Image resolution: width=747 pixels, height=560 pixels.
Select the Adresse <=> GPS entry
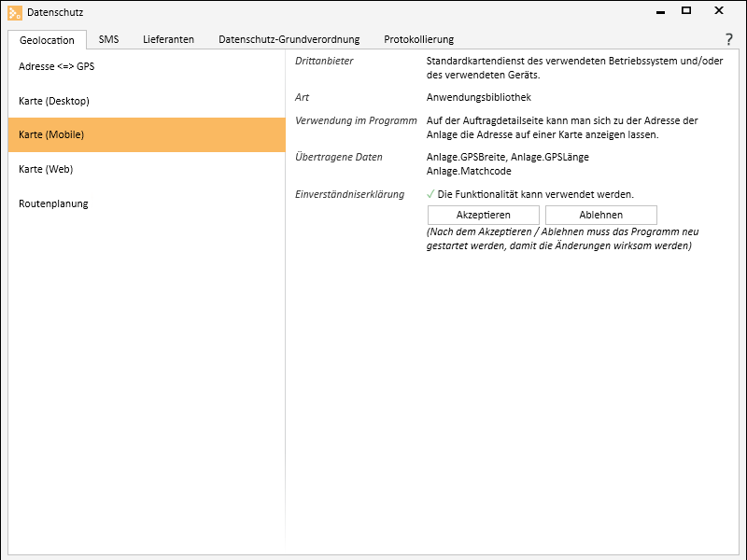(x=147, y=66)
